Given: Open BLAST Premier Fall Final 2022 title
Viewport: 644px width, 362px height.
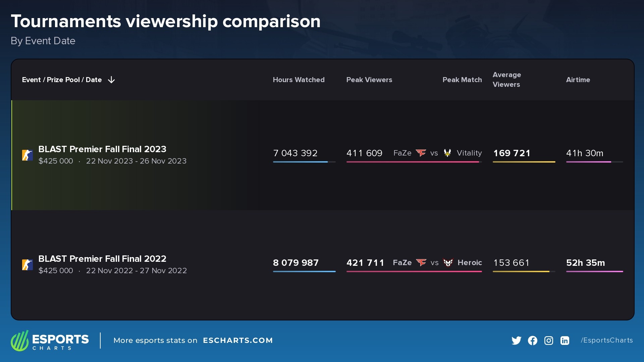Looking at the screenshot, I should click(102, 259).
